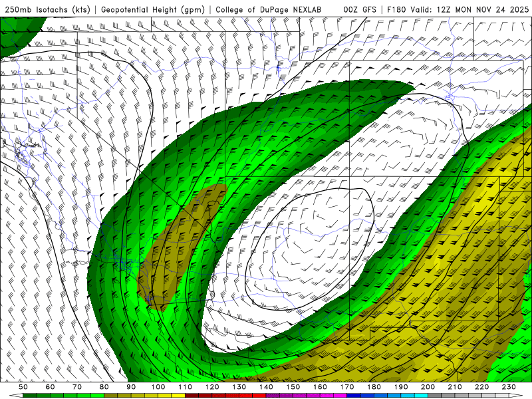Click the gray legend swatch starting at 200
This screenshot has width=532, height=399.
435,396
